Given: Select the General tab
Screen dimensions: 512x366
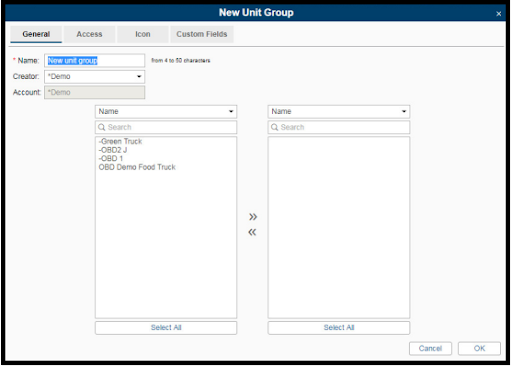Looking at the screenshot, I should coord(36,34).
